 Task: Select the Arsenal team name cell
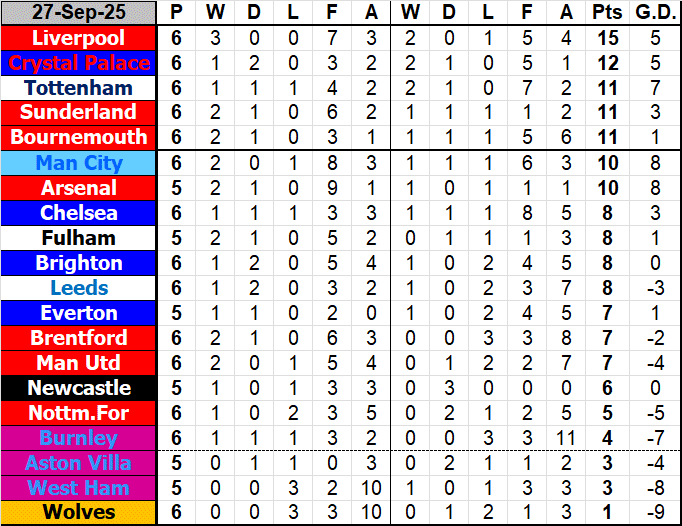79,188
